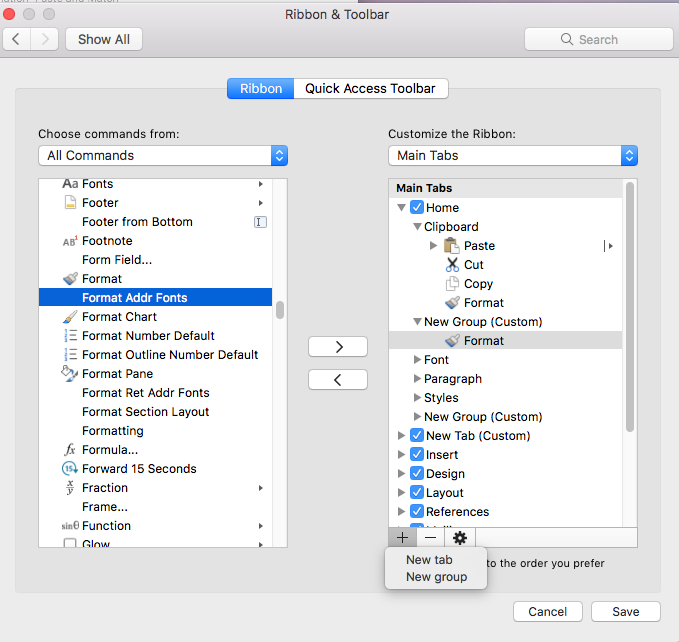
Task: Click Format paintbrush icon under Clipboard
Action: click(452, 303)
